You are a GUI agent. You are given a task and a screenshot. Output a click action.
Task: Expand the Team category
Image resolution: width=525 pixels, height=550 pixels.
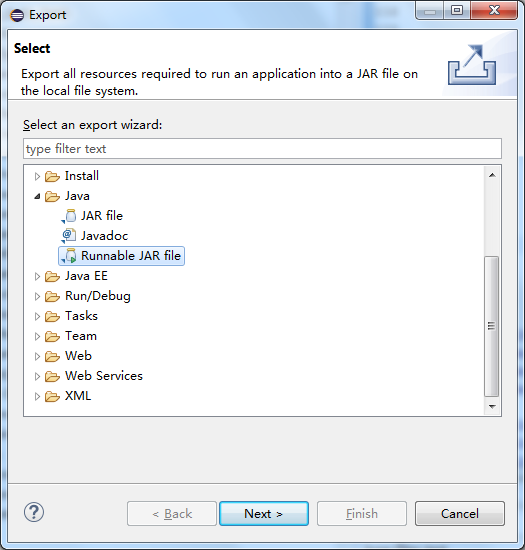(37, 337)
